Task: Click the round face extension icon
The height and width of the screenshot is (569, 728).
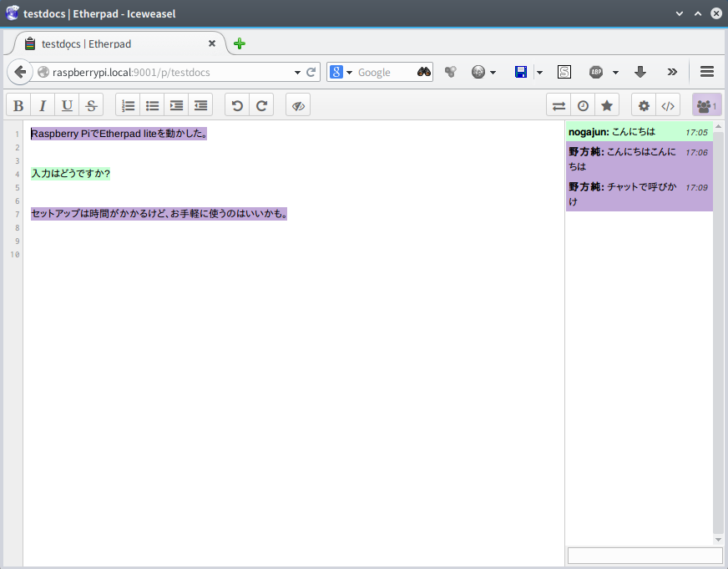Action: click(478, 72)
